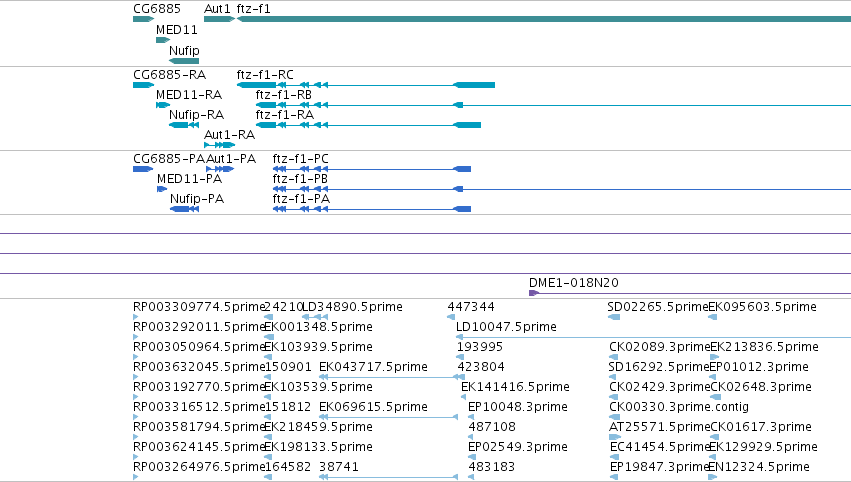Screen dimensions: 851x482
Task: Click the CK00330.3prime.contig label
Action: click(679, 408)
